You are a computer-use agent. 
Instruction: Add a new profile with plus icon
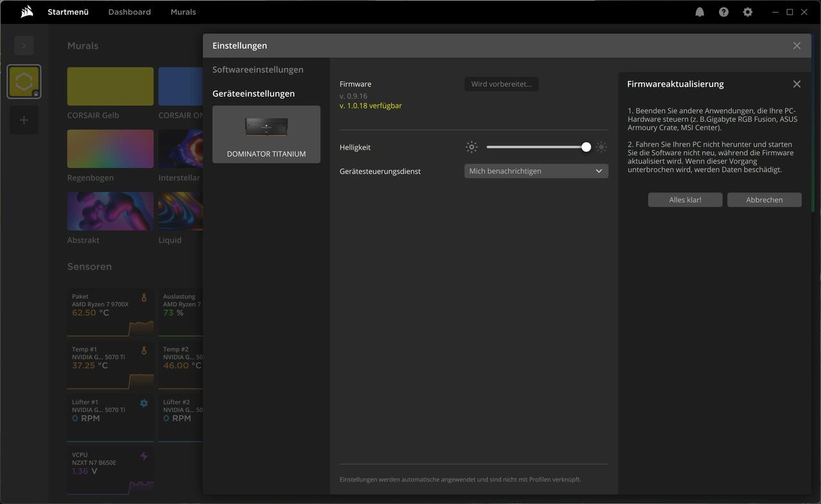click(x=24, y=120)
